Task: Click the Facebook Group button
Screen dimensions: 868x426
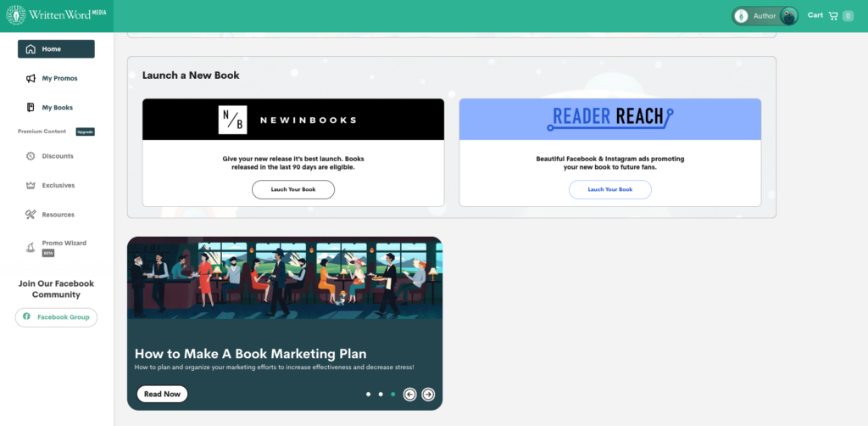Action: 56,317
